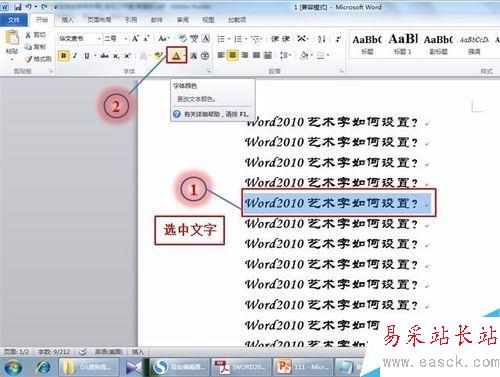This screenshot has width=500, height=377.
Task: Click the Copy button
Action: pyautogui.click(x=35, y=47)
